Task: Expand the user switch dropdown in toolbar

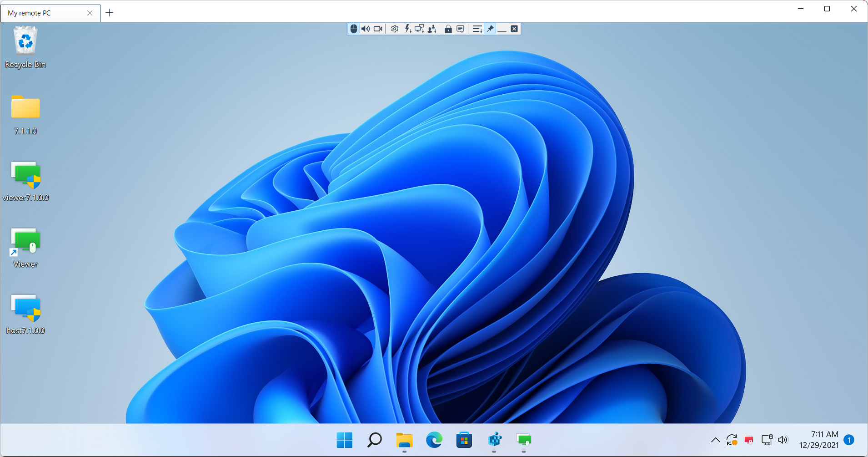Action: pos(432,29)
